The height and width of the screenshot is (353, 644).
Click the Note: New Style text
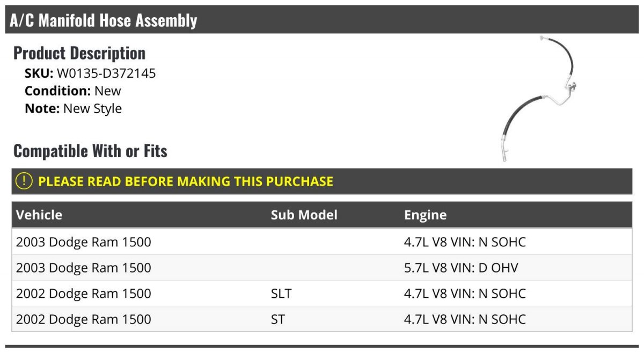coord(73,108)
